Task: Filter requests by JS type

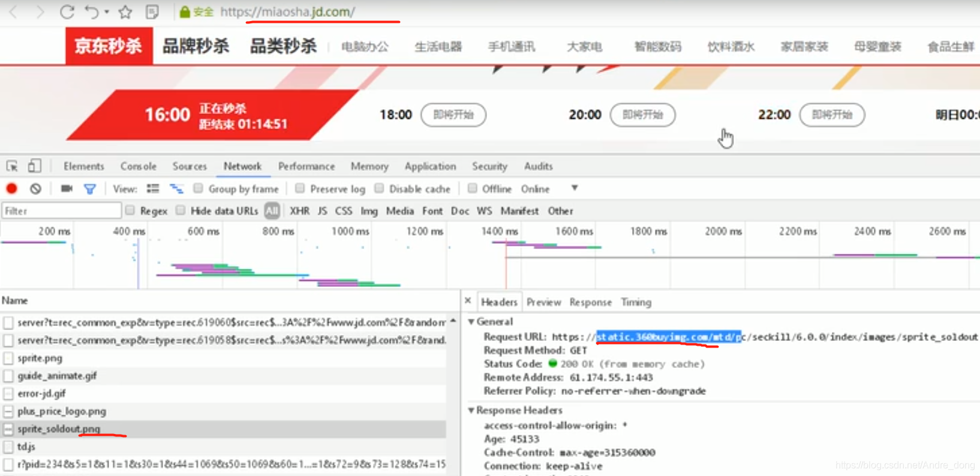Action: (x=322, y=211)
